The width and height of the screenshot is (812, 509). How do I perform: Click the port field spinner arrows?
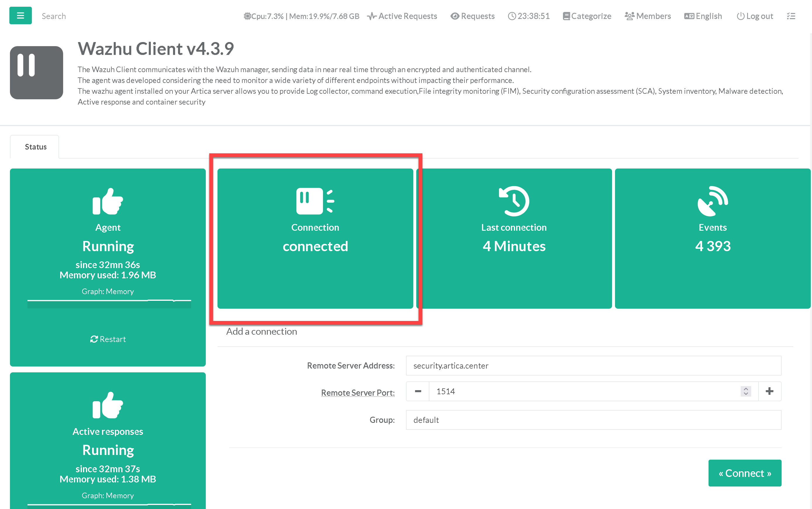[746, 391]
